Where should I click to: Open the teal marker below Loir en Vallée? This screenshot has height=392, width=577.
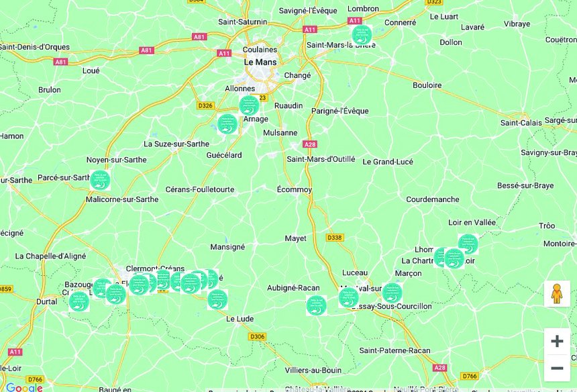click(x=468, y=244)
